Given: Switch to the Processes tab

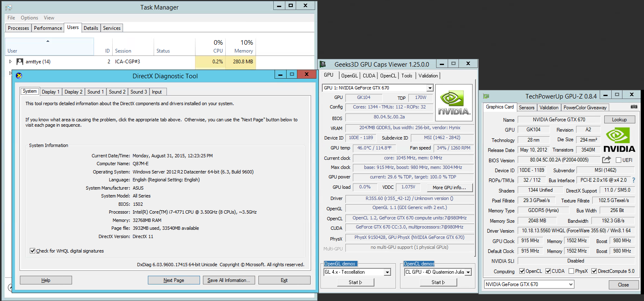Looking at the screenshot, I should click(x=18, y=28).
